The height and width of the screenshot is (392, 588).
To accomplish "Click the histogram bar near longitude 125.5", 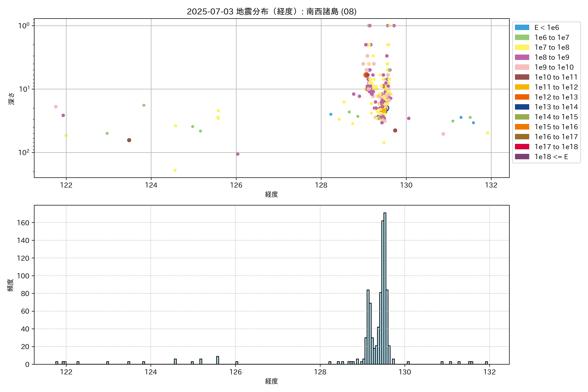I will point(218,360).
